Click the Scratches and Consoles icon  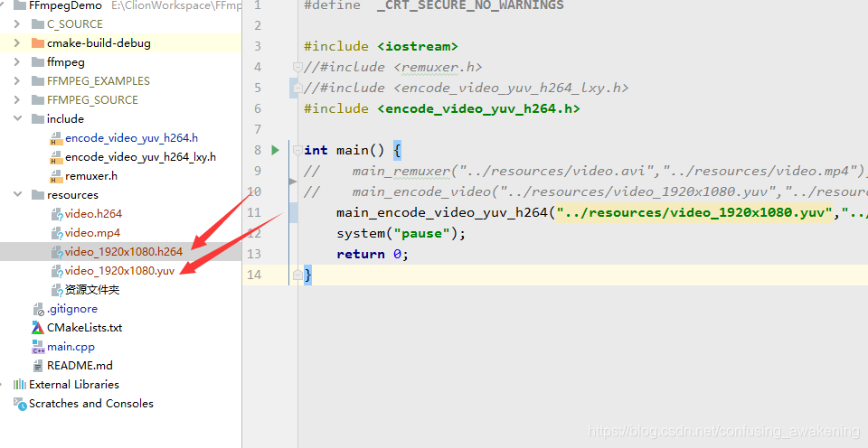pos(20,404)
